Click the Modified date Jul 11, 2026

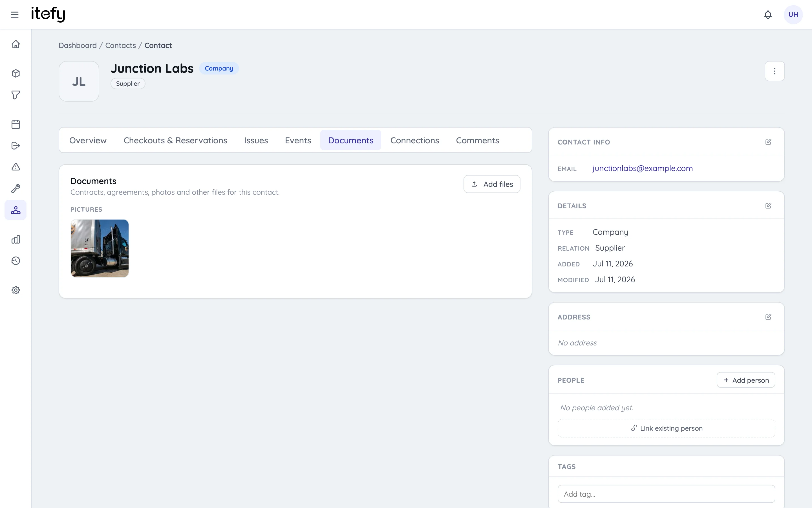(x=615, y=279)
